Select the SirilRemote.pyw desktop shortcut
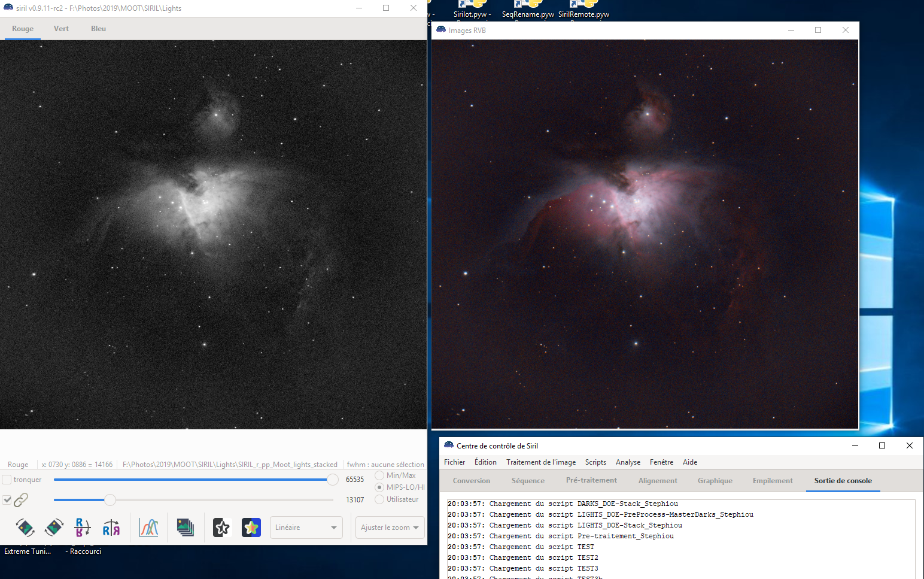The width and height of the screenshot is (924, 579). pos(583,10)
